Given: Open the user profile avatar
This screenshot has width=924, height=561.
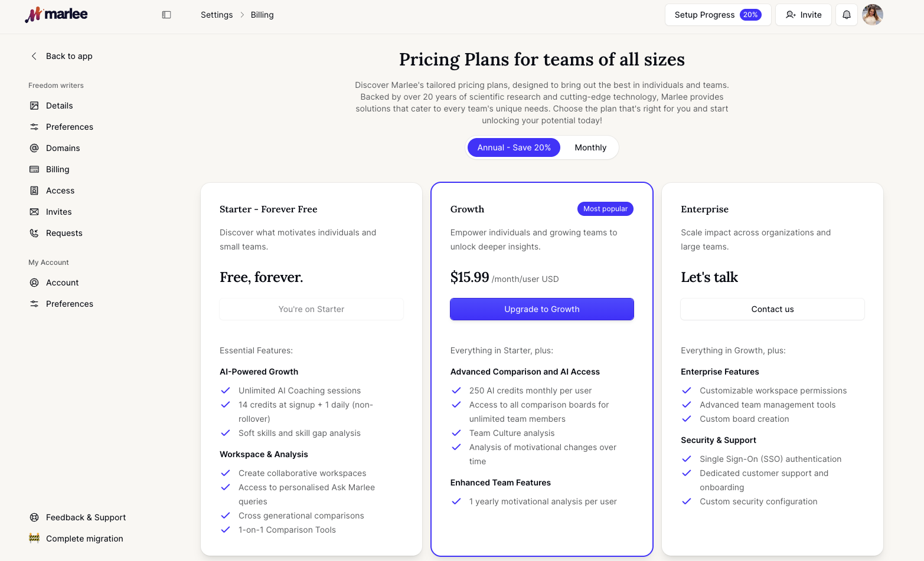Looking at the screenshot, I should [872, 15].
